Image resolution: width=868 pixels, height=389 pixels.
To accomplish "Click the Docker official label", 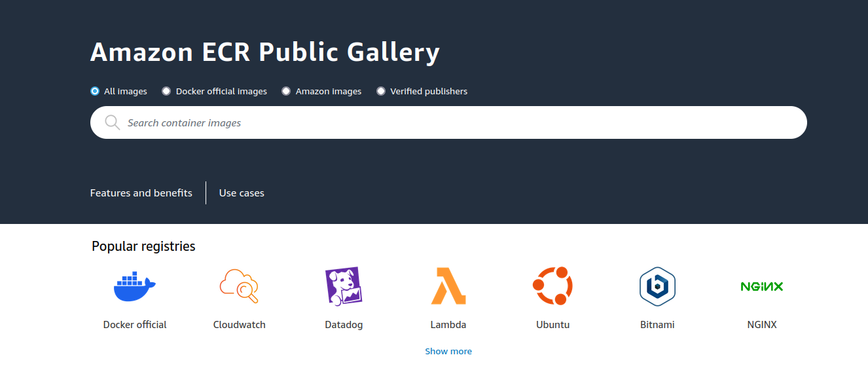I will [x=135, y=324].
